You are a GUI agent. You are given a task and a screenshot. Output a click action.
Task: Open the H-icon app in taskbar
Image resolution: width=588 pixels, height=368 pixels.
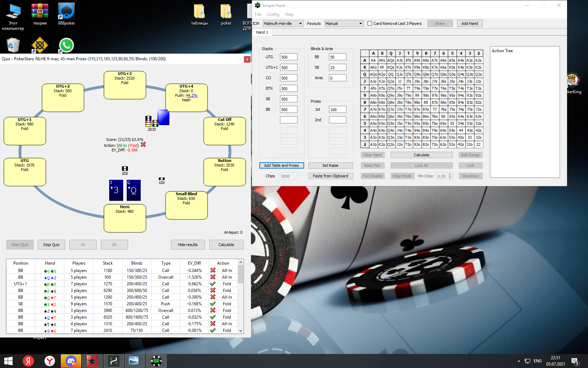[x=114, y=361]
